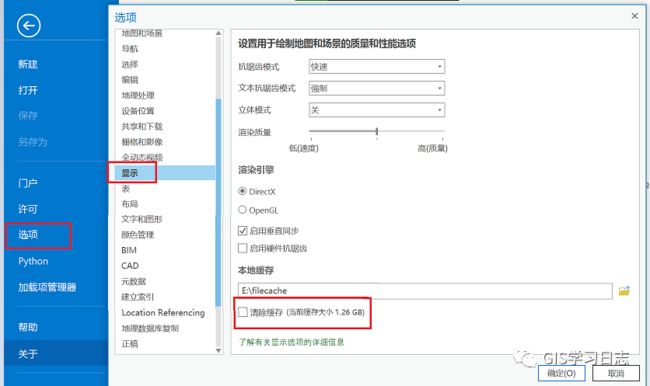Image resolution: width=650 pixels, height=386 pixels.
Task: Select the DirectX rendering engine
Action: click(243, 191)
